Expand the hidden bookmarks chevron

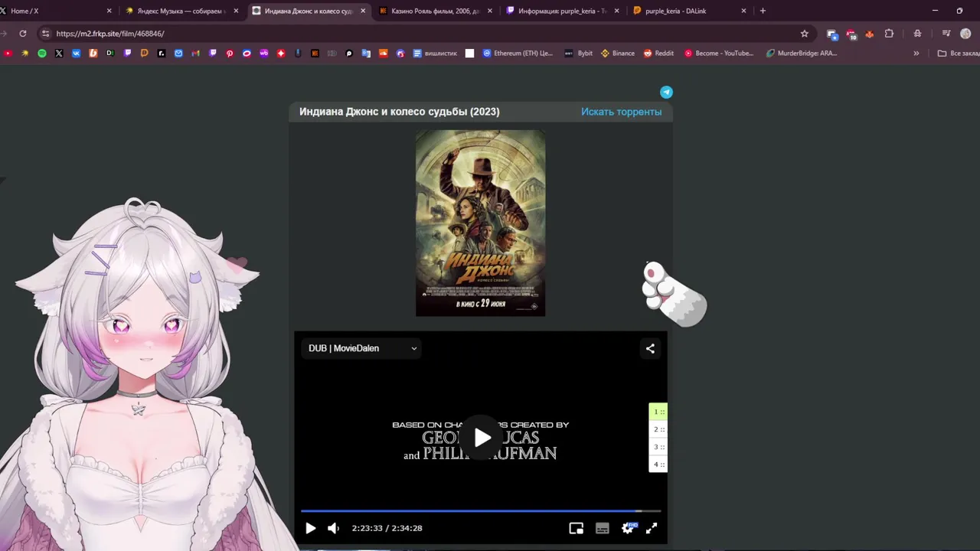(x=916, y=54)
